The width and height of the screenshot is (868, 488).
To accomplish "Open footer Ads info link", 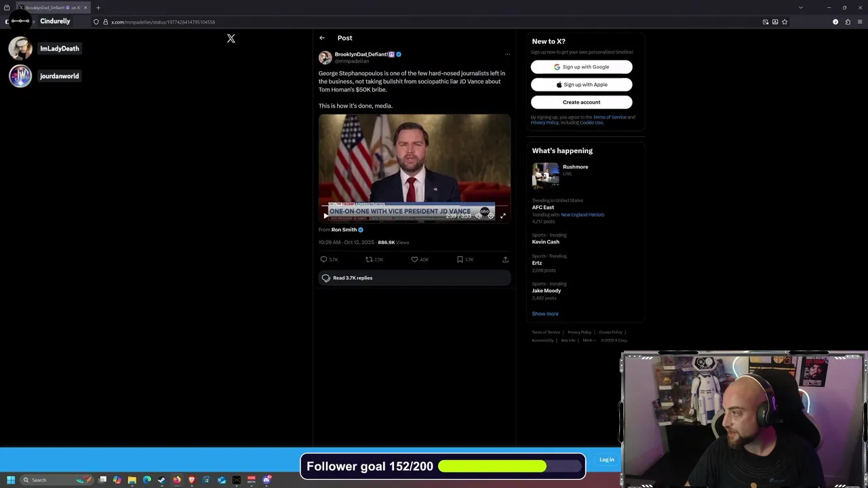I will pos(568,340).
